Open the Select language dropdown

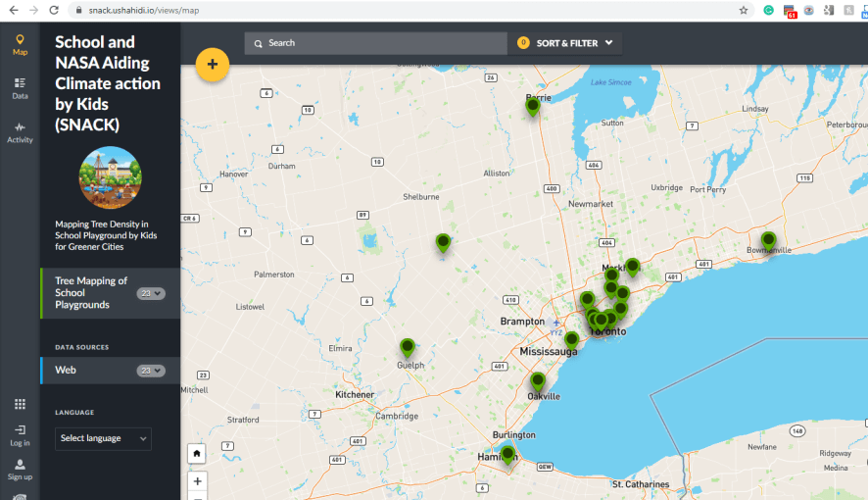click(103, 438)
